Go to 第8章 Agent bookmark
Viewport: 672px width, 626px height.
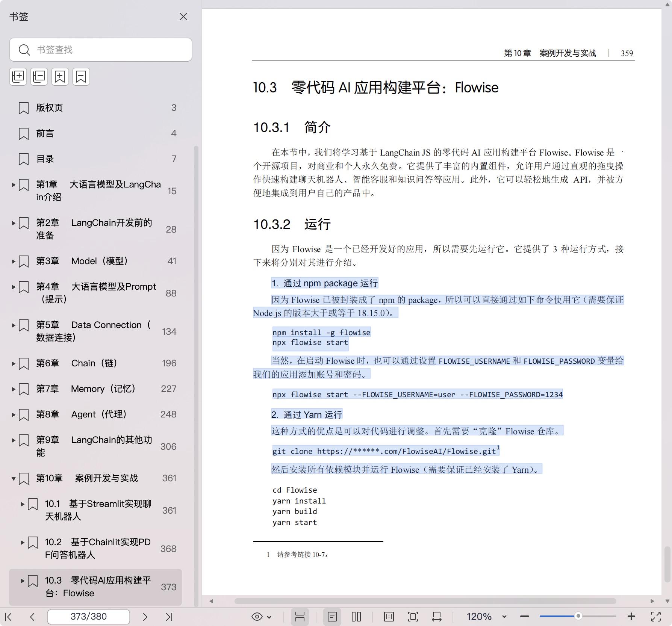tap(95, 414)
